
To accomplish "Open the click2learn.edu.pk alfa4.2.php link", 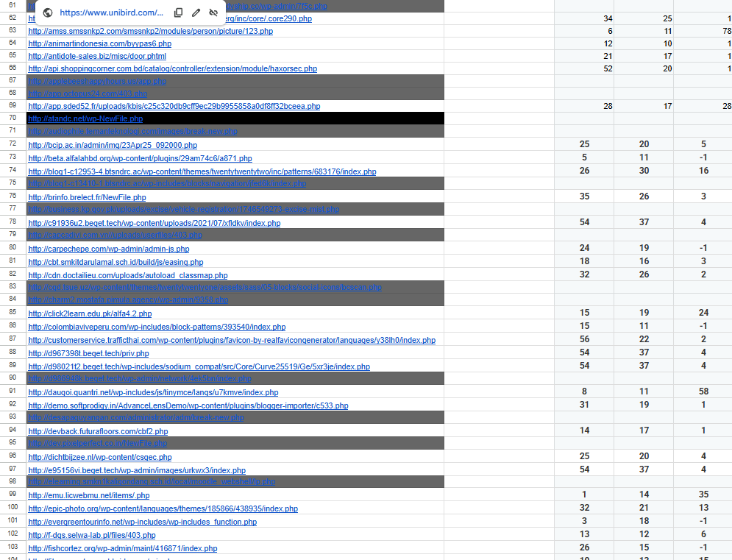I will tap(90, 313).
